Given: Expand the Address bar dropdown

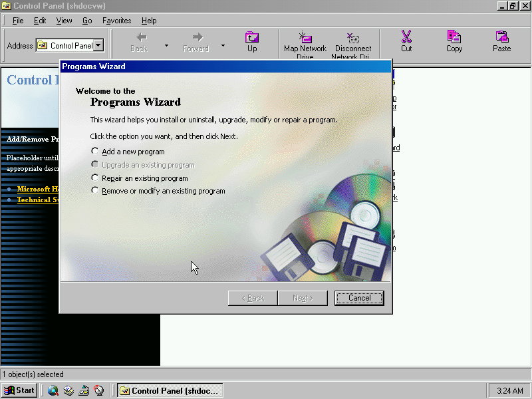Looking at the screenshot, I should pyautogui.click(x=98, y=46).
